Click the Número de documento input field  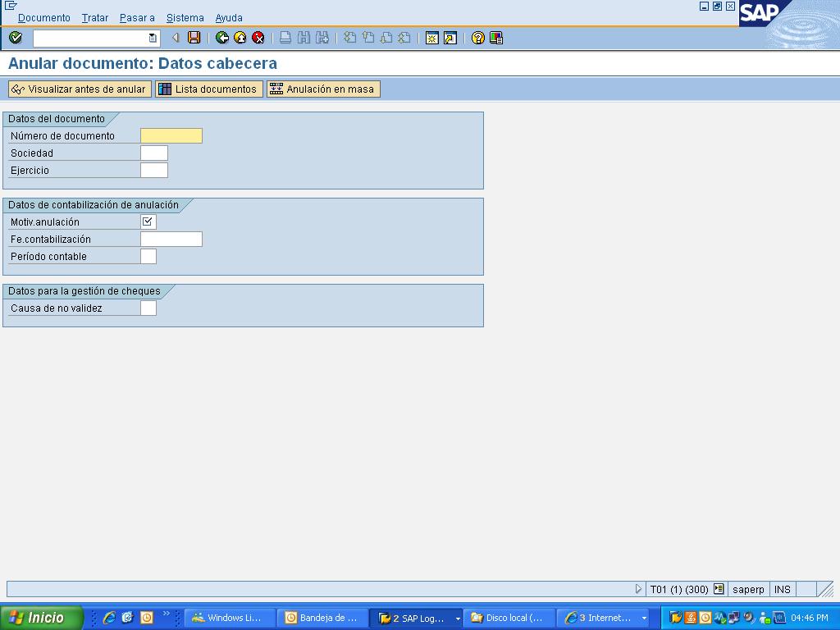coord(171,136)
